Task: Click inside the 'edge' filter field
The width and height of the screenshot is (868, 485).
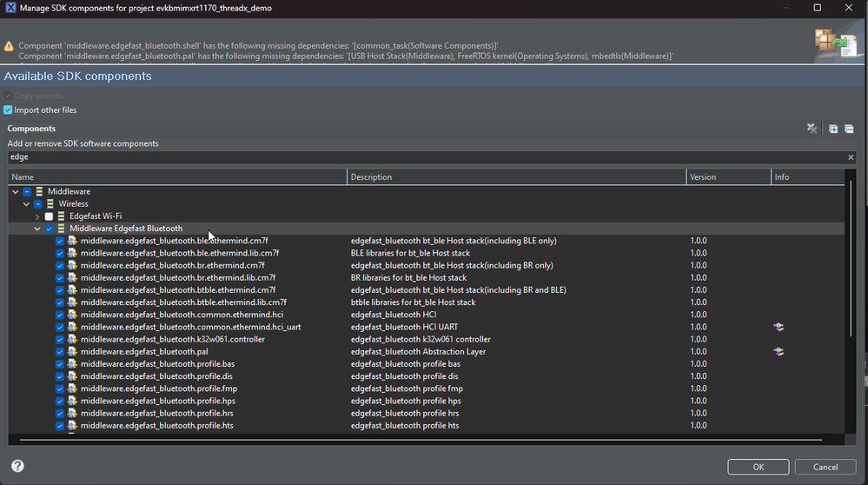Action: [x=427, y=157]
